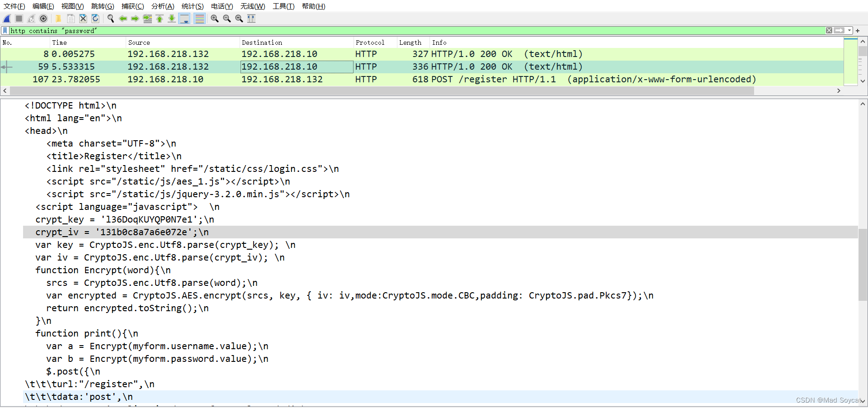This screenshot has width=868, height=408.
Task: Sort packets by Protocol column
Action: click(375, 43)
